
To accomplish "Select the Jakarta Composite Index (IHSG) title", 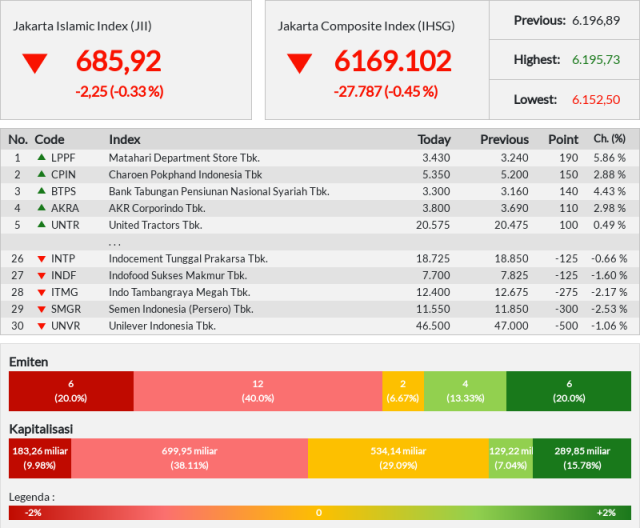I will [x=366, y=26].
